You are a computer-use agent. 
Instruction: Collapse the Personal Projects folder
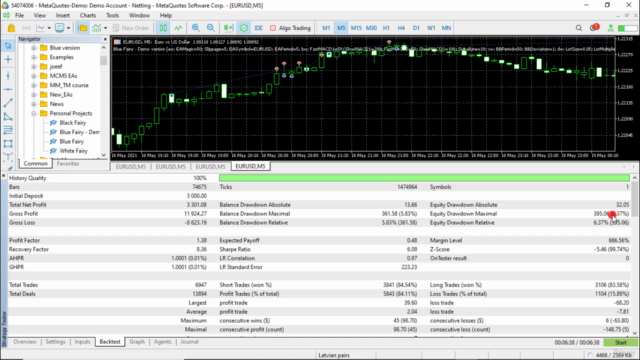[34, 113]
